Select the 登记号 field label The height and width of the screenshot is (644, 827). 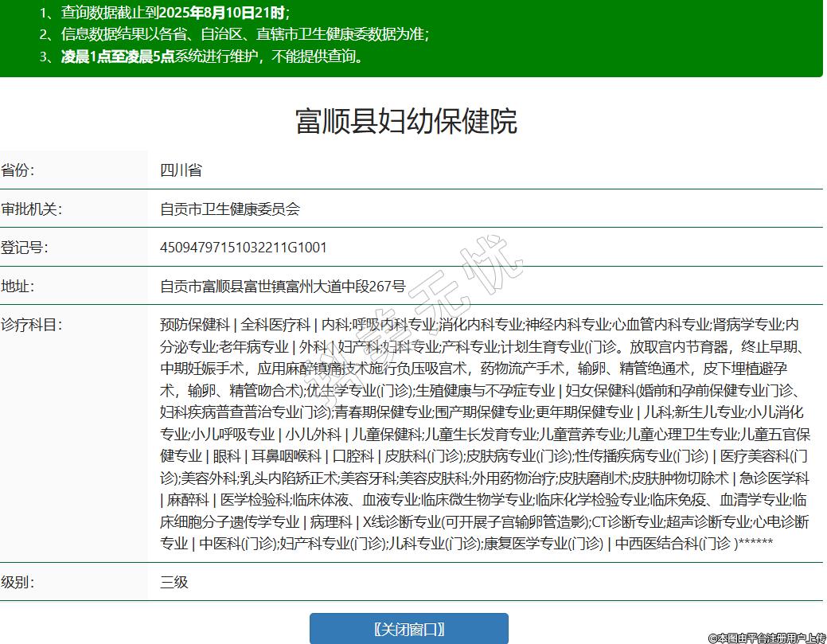25,248
